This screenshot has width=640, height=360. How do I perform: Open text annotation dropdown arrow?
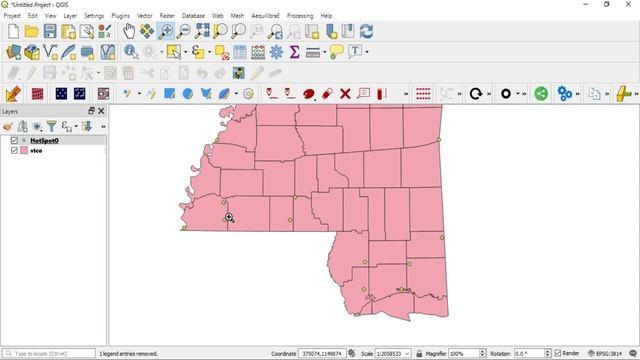[367, 52]
